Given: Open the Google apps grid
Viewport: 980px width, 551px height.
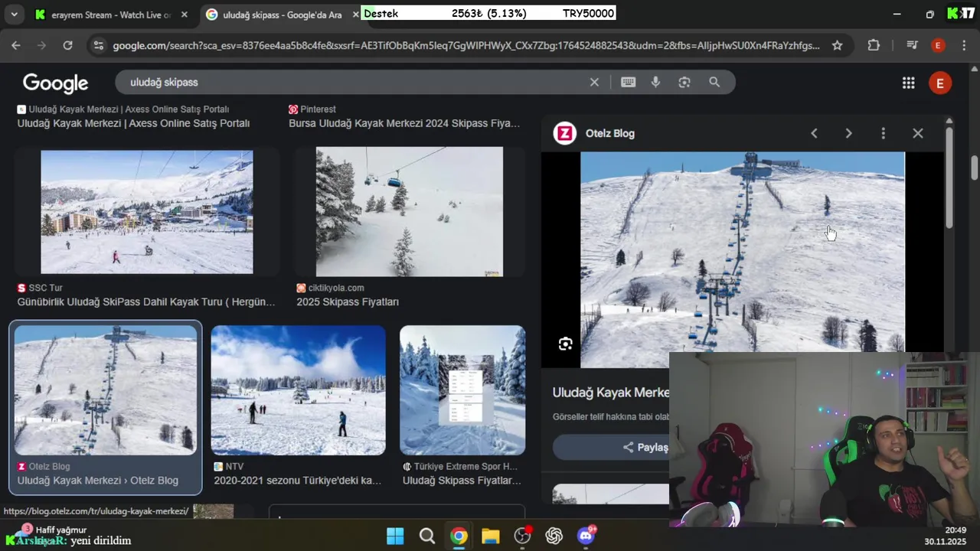Looking at the screenshot, I should coord(909,83).
